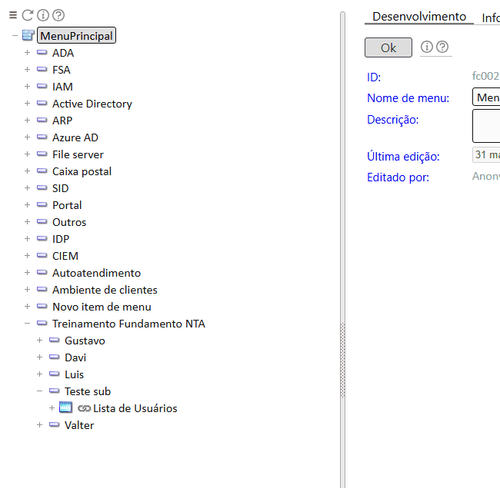Click the info icon in tree toolbar
Image resolution: width=500 pixels, height=488 pixels.
click(43, 15)
